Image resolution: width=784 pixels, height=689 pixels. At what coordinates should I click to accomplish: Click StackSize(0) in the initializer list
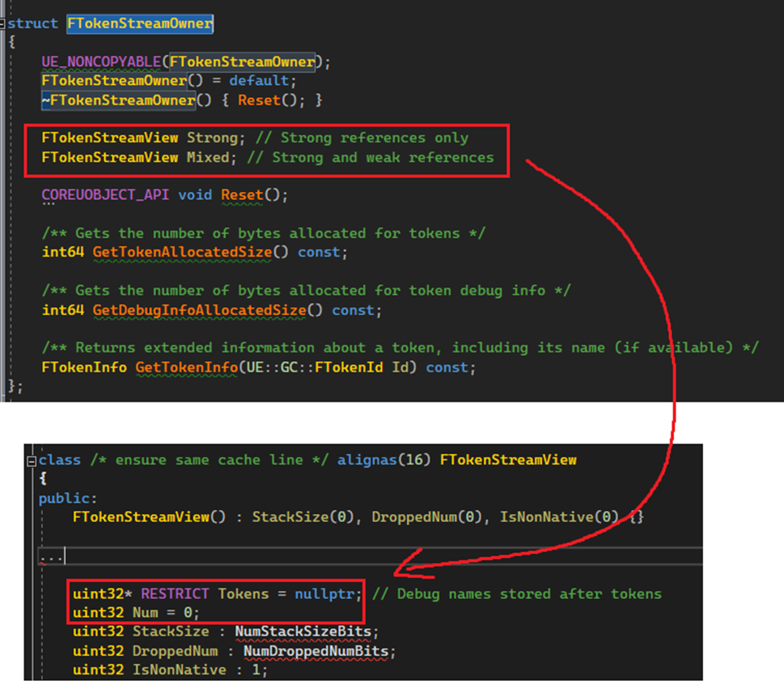click(304, 517)
